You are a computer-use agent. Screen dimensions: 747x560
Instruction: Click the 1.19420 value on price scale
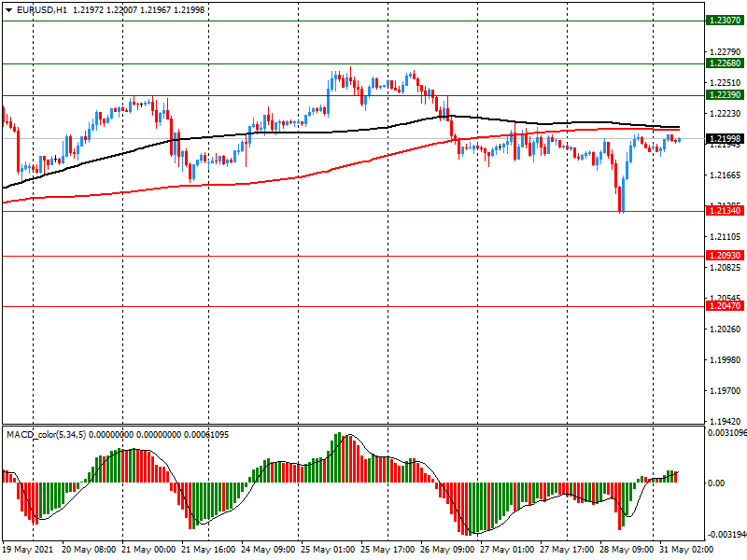[x=726, y=422]
